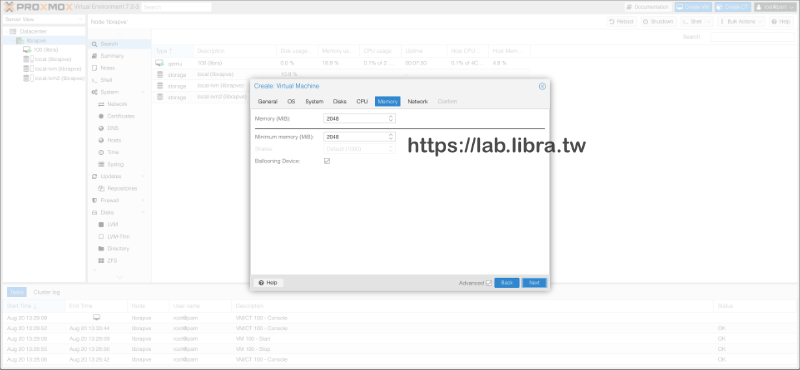Toggle the Ballooning Device checkbox
The image size is (800, 370).
[327, 161]
